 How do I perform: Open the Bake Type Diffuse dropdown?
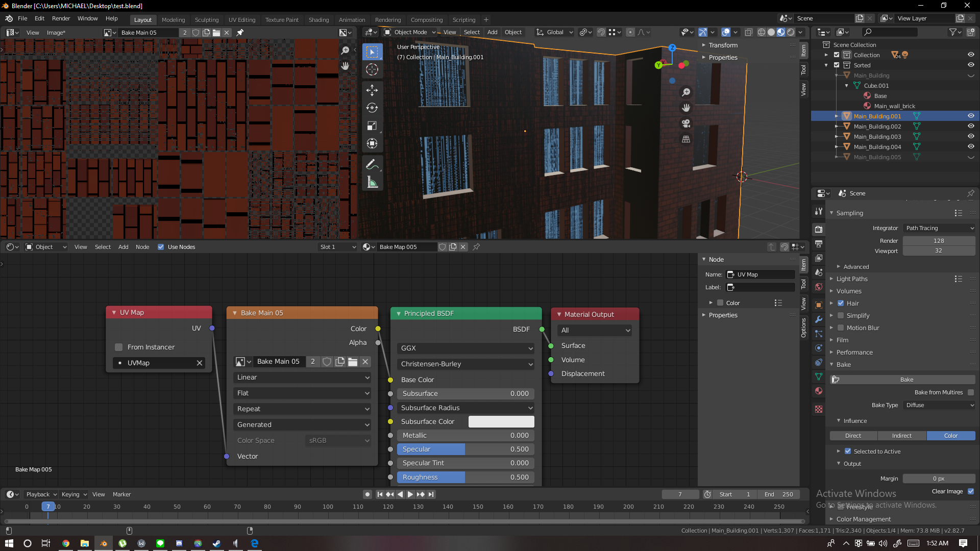(x=939, y=405)
